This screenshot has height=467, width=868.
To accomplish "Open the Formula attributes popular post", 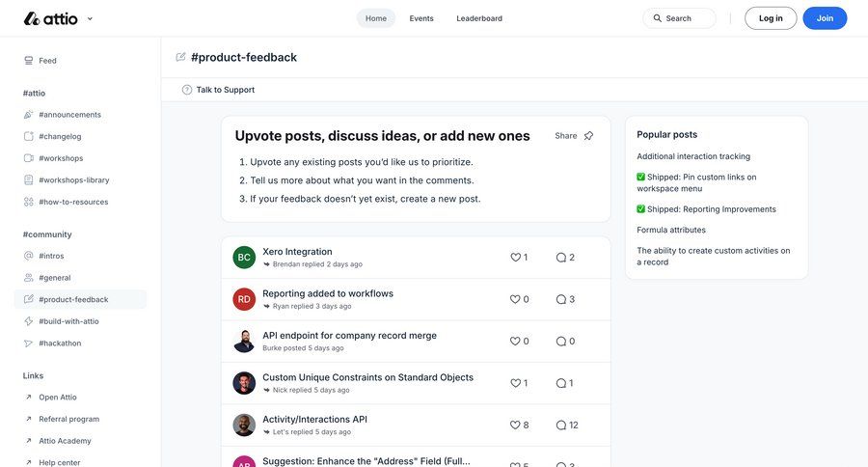I will click(x=671, y=230).
